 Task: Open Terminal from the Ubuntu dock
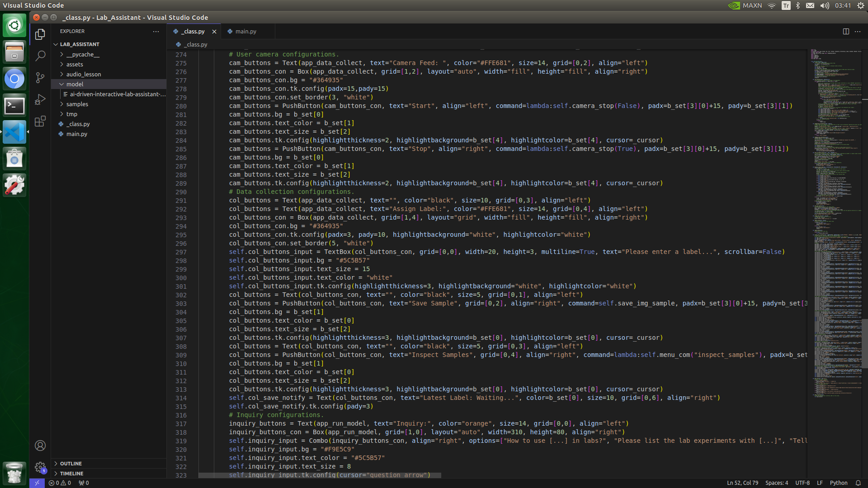coord(14,106)
